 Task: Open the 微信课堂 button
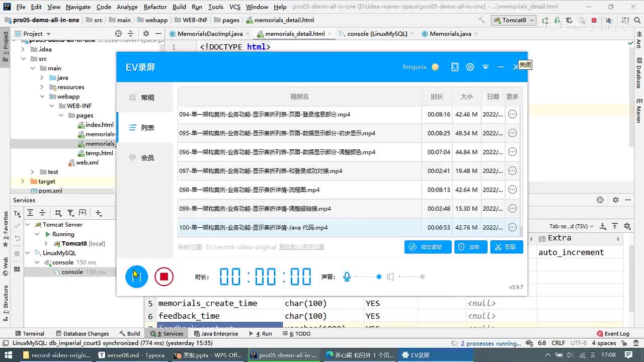coord(428,247)
